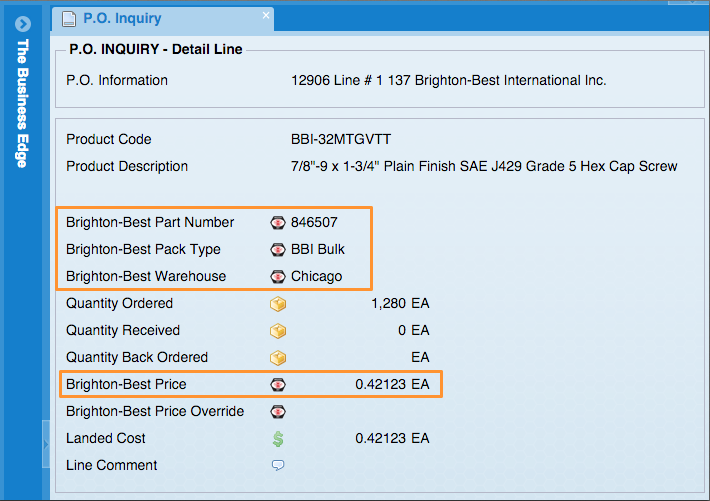Click Brighton-Best Pack Type icon
This screenshot has height=501, width=710.
pos(278,250)
